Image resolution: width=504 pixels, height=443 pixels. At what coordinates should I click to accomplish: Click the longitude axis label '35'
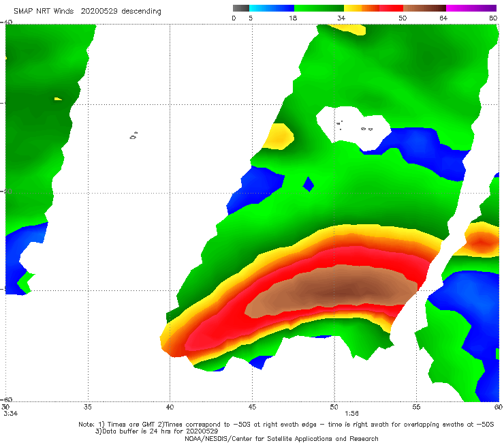[x=88, y=407]
